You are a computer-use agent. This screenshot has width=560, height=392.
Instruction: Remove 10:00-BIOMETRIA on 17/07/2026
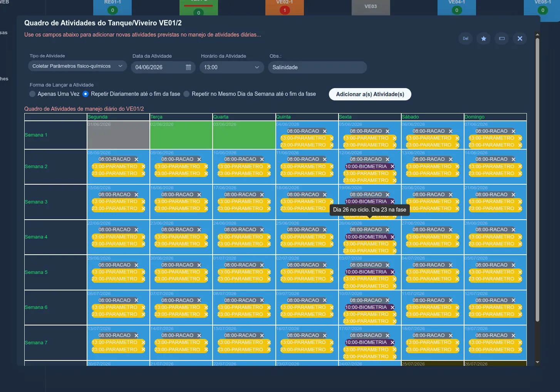pyautogui.click(x=392, y=342)
